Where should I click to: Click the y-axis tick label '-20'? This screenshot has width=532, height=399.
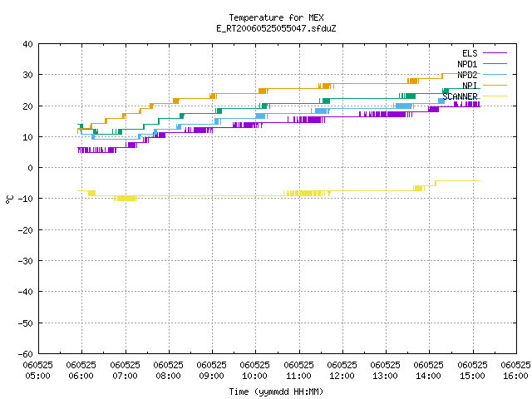click(26, 230)
